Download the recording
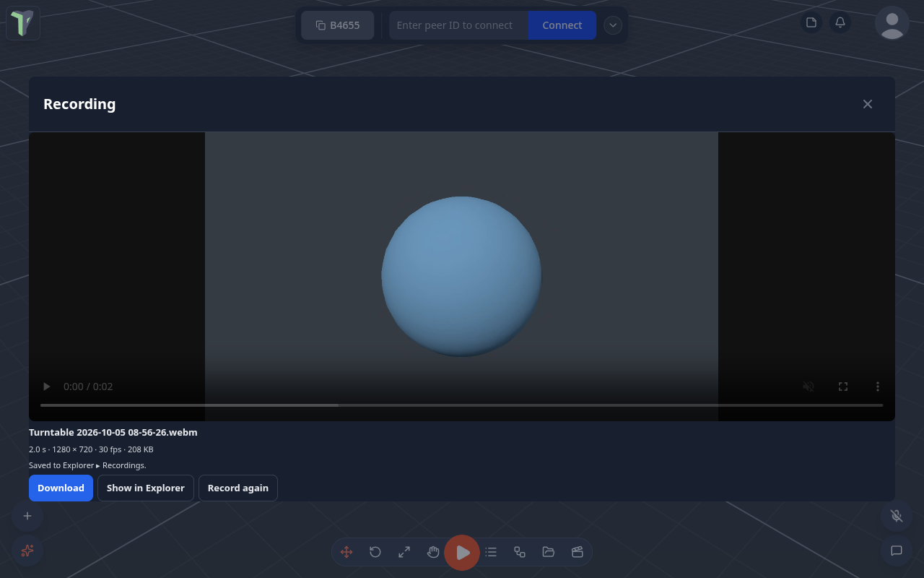924x578 pixels. click(61, 488)
